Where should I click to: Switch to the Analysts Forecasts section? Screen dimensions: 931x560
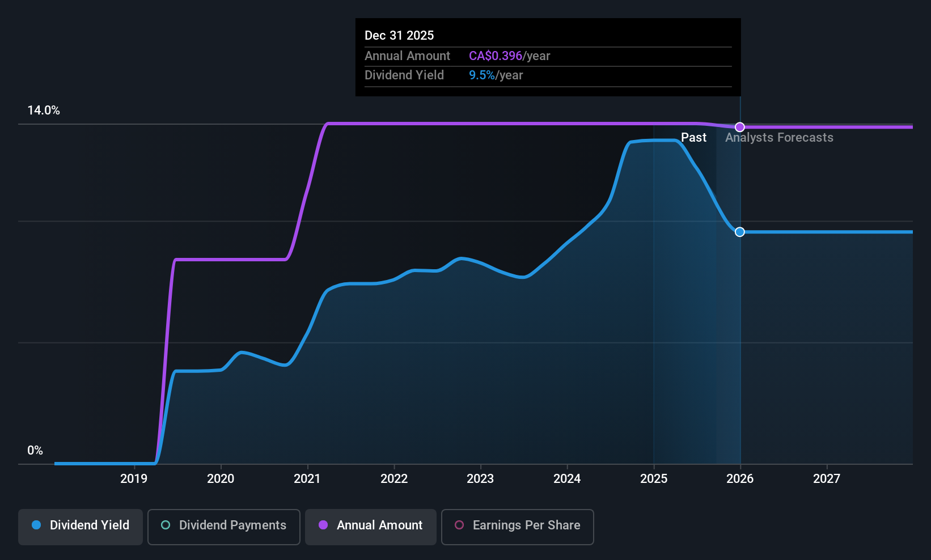click(x=779, y=137)
